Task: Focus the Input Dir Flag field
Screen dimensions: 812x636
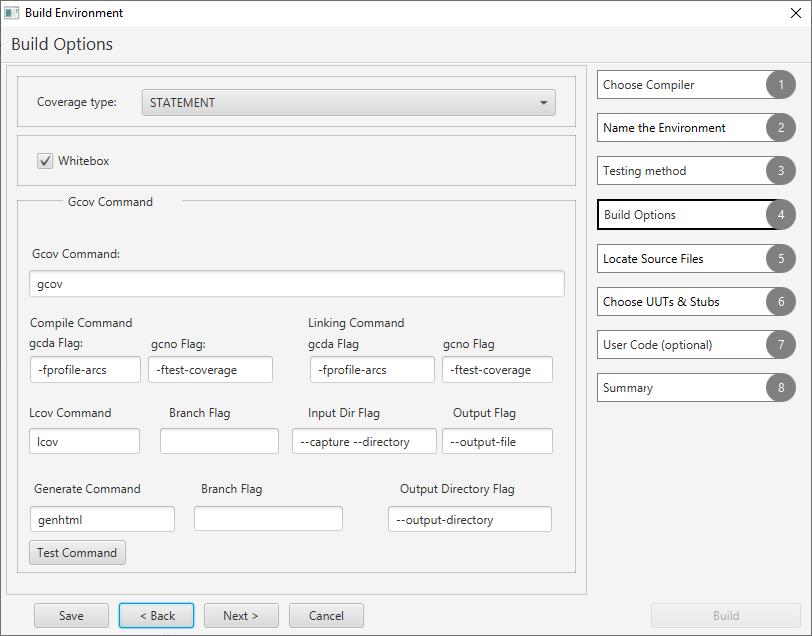Action: pos(365,441)
